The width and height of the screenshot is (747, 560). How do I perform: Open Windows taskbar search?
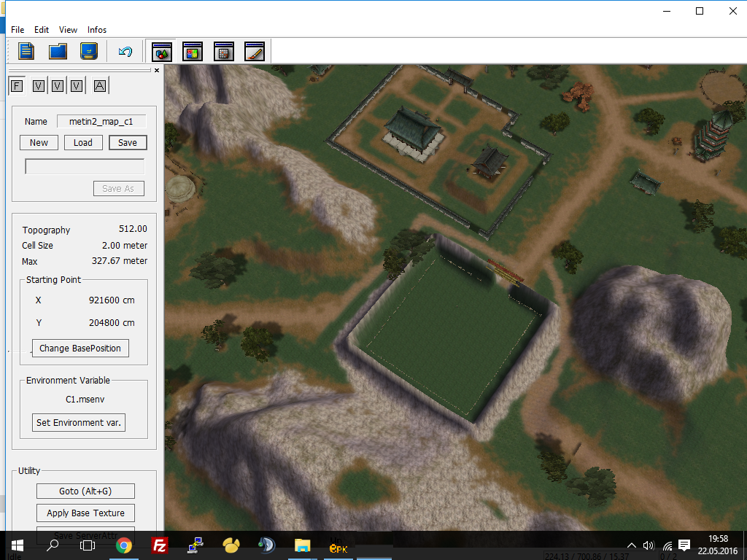[53, 545]
